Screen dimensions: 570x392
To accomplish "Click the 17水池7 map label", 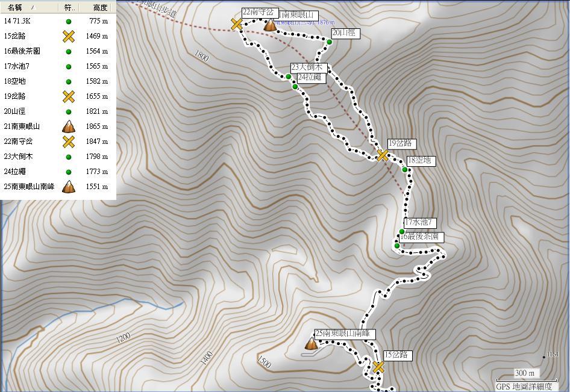I will tap(419, 222).
